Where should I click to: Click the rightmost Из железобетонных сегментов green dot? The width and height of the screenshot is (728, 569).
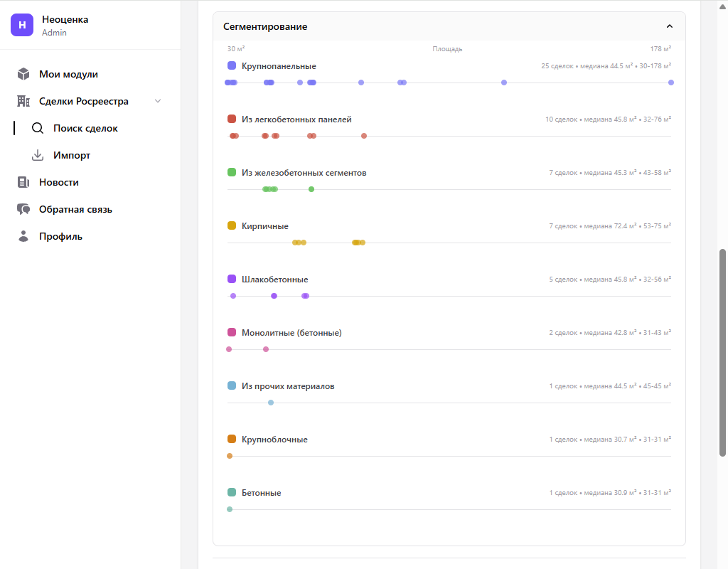pos(311,189)
